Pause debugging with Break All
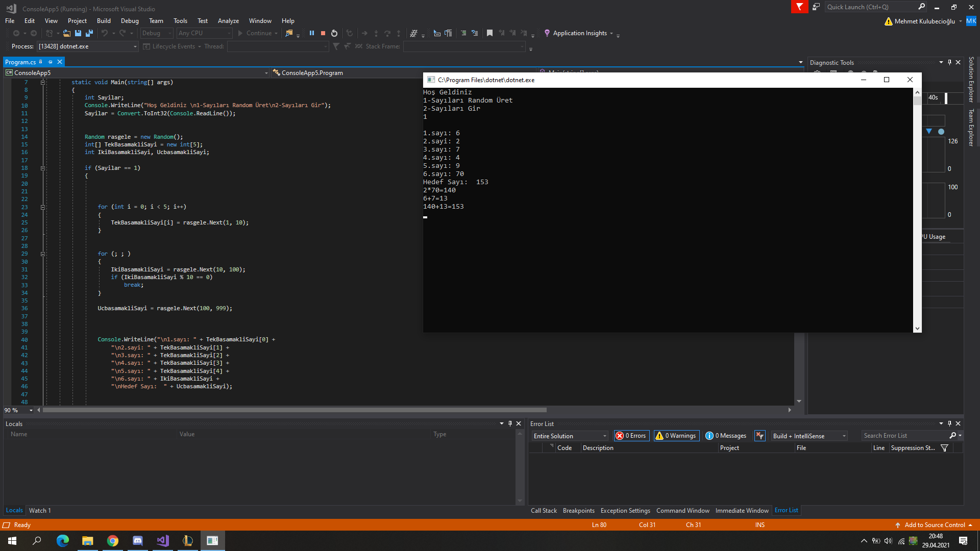980x551 pixels. click(312, 33)
